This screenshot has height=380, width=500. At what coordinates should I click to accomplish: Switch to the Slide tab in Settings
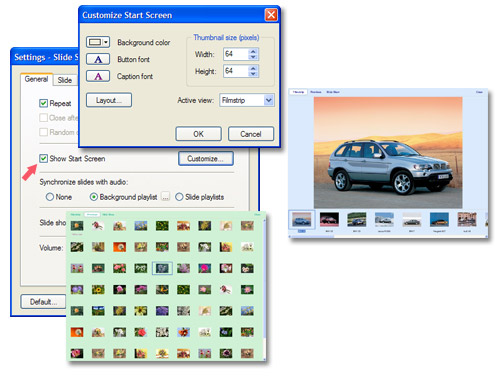pyautogui.click(x=65, y=80)
